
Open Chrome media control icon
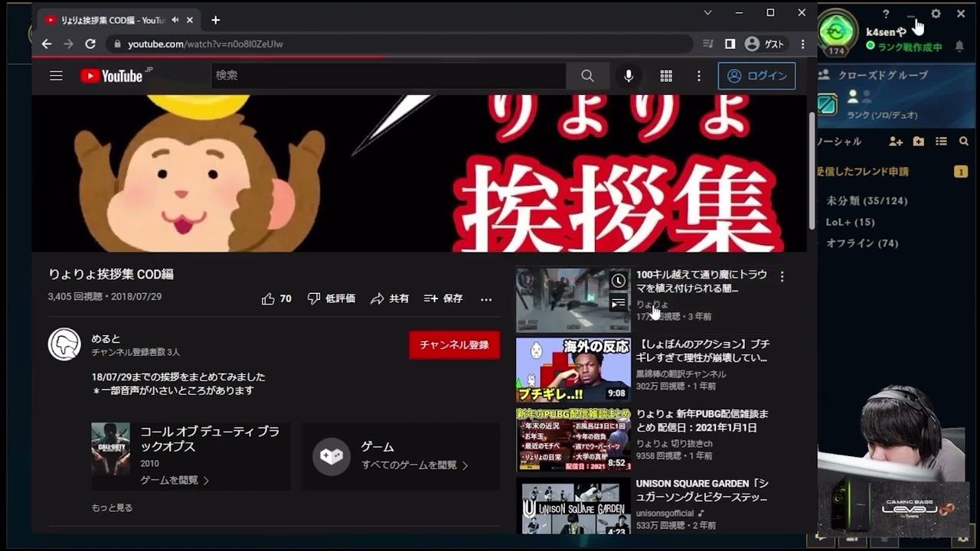708,44
